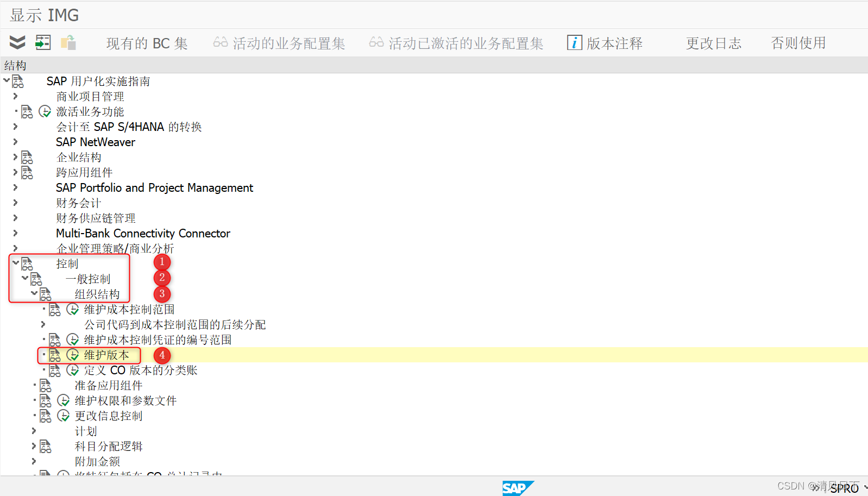Select 跨应用组件 tree row text
The height and width of the screenshot is (496, 868).
pos(84,173)
